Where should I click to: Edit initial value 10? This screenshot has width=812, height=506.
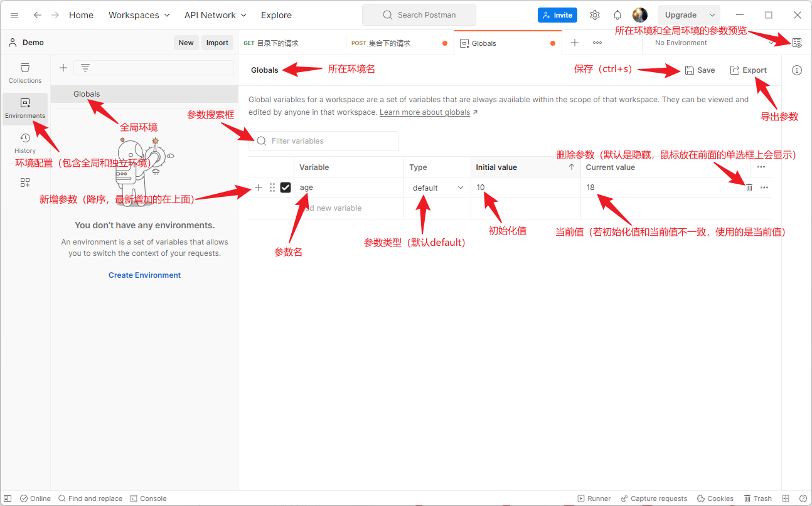pyautogui.click(x=526, y=187)
